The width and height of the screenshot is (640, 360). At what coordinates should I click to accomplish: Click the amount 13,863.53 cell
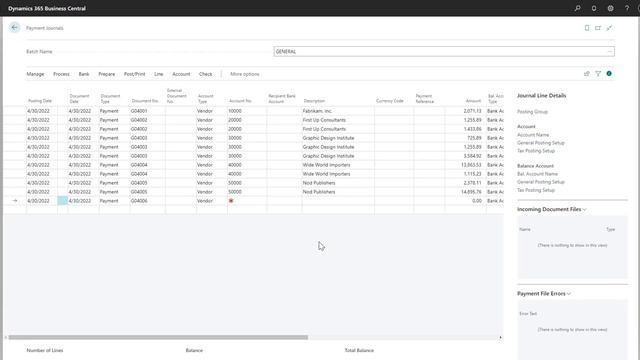click(466, 165)
